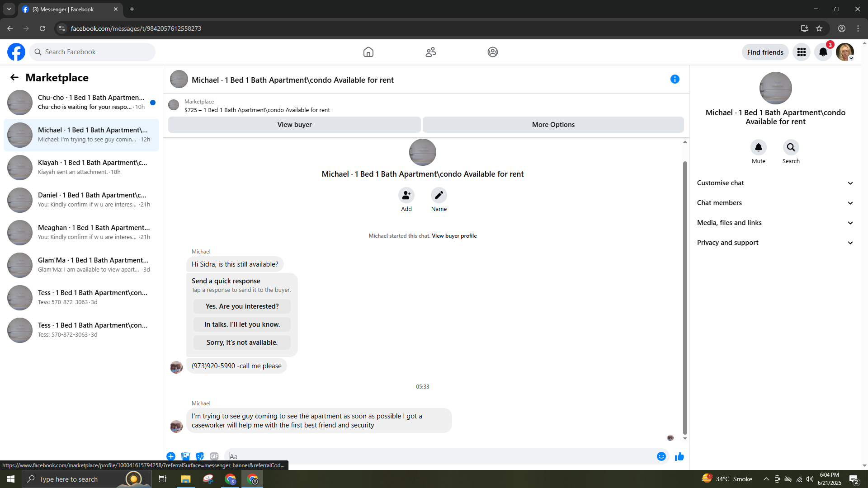Expand Customise chat section

click(x=775, y=183)
